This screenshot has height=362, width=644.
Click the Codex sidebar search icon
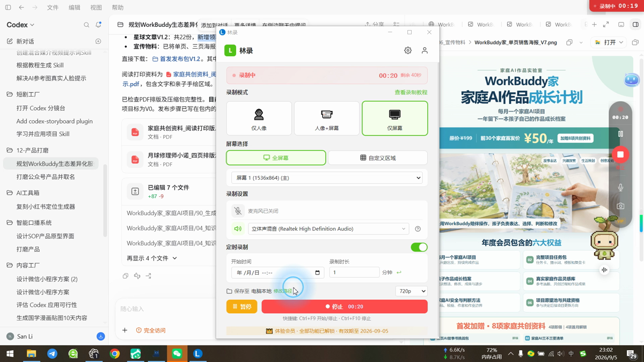tap(86, 25)
